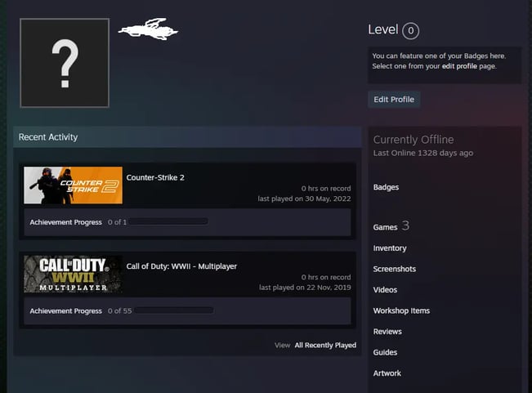Open the Reviews link
The height and width of the screenshot is (393, 532).
coord(387,332)
